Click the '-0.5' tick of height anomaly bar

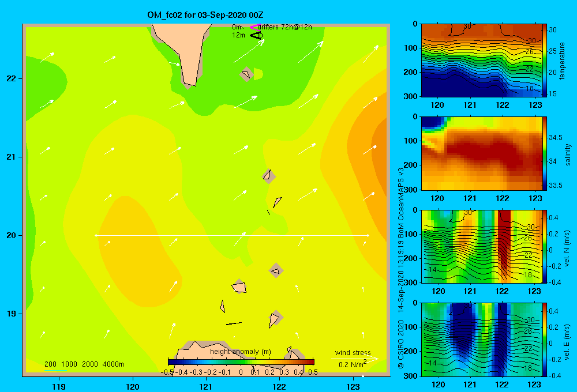[167, 372]
